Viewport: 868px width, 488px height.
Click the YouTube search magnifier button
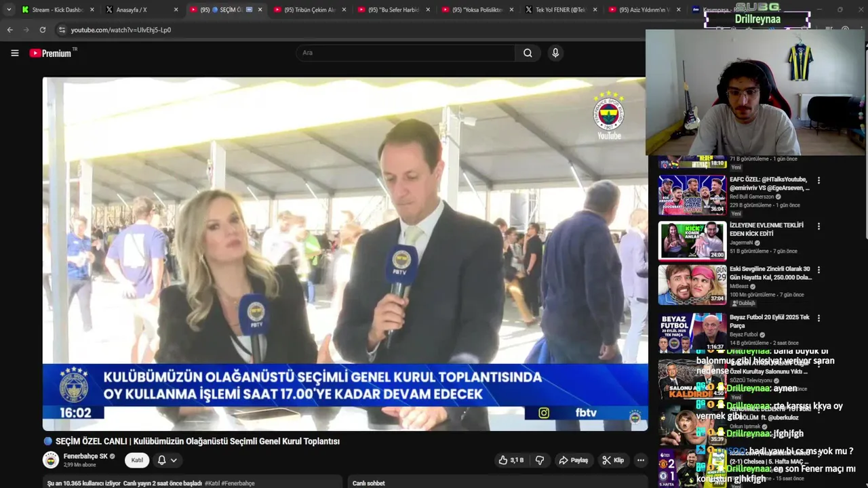pos(528,53)
